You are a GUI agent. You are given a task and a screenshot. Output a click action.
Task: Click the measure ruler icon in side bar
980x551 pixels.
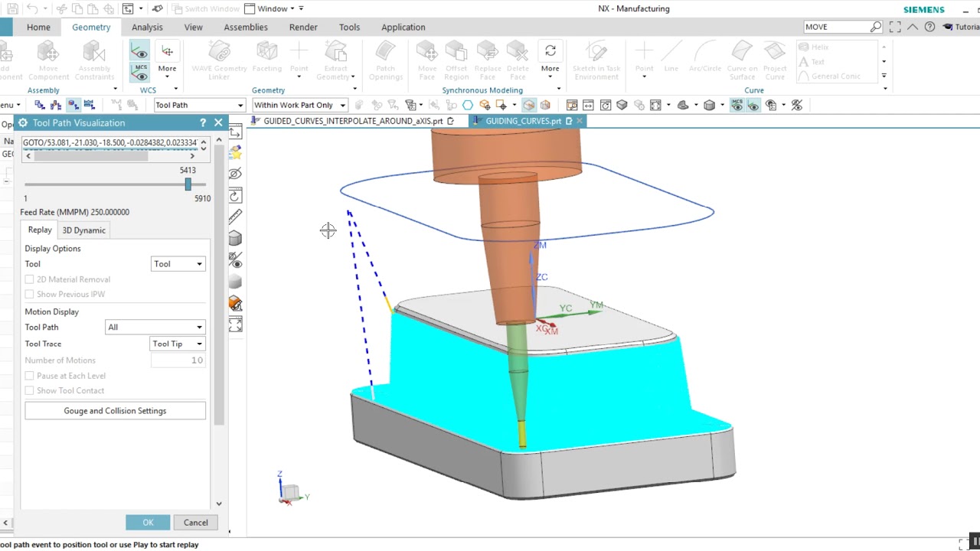click(235, 217)
